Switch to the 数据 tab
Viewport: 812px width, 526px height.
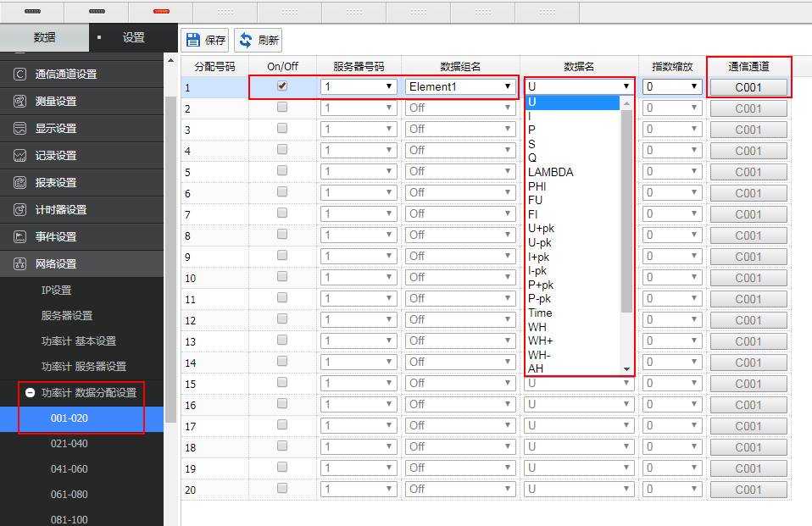[45, 37]
